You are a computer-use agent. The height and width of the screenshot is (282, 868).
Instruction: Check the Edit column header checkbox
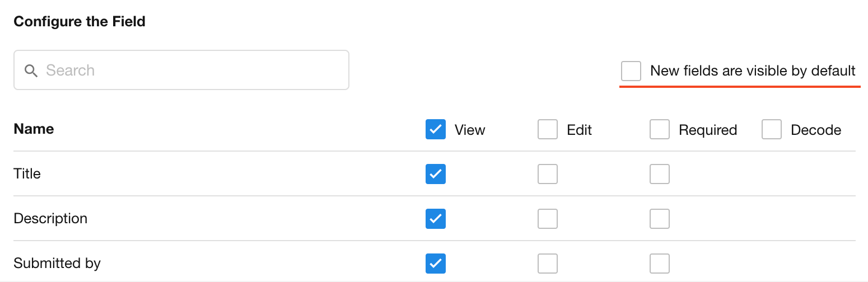tap(548, 130)
